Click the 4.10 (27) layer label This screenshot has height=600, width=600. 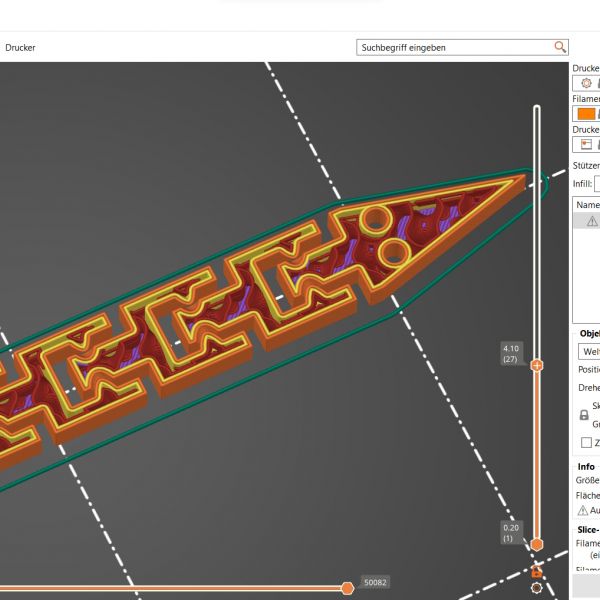[511, 354]
